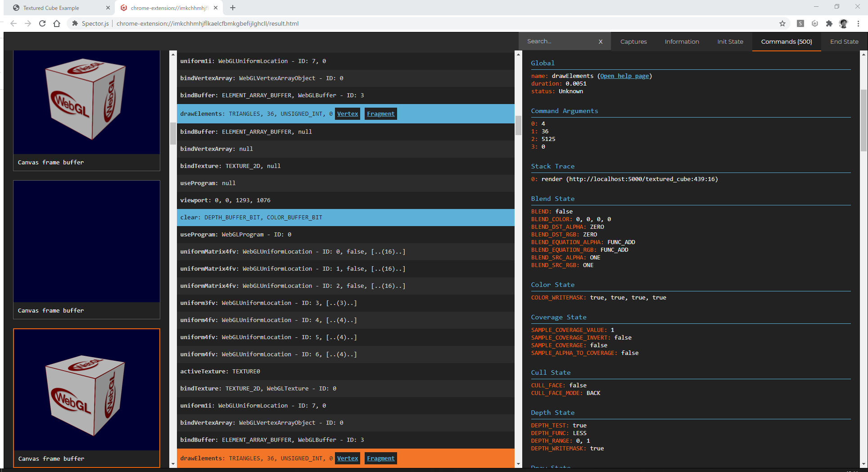Image resolution: width=868 pixels, height=472 pixels.
Task: Select the uniformMatrix4fv ID: 2 command
Action: [x=346, y=286]
